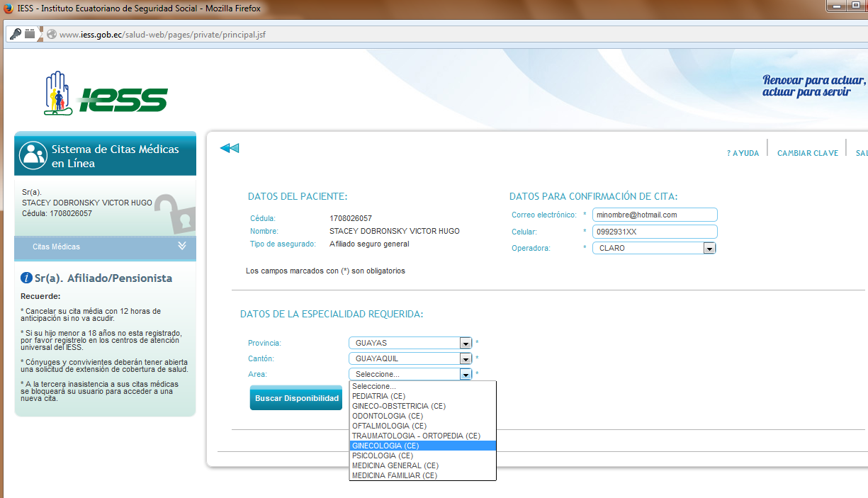868x498 pixels.
Task: Open the Provincia dropdown showing GUAYAS
Action: 410,343
